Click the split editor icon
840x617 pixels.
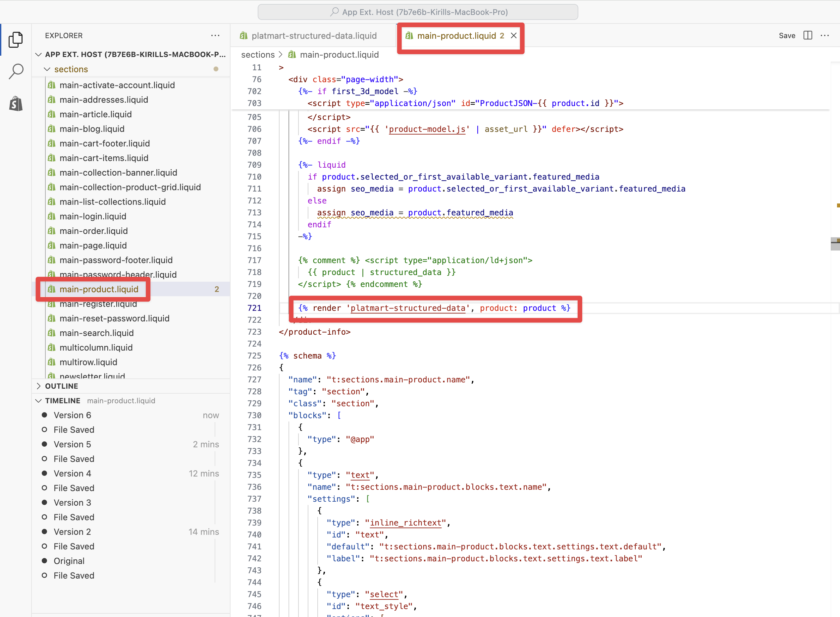coord(808,35)
